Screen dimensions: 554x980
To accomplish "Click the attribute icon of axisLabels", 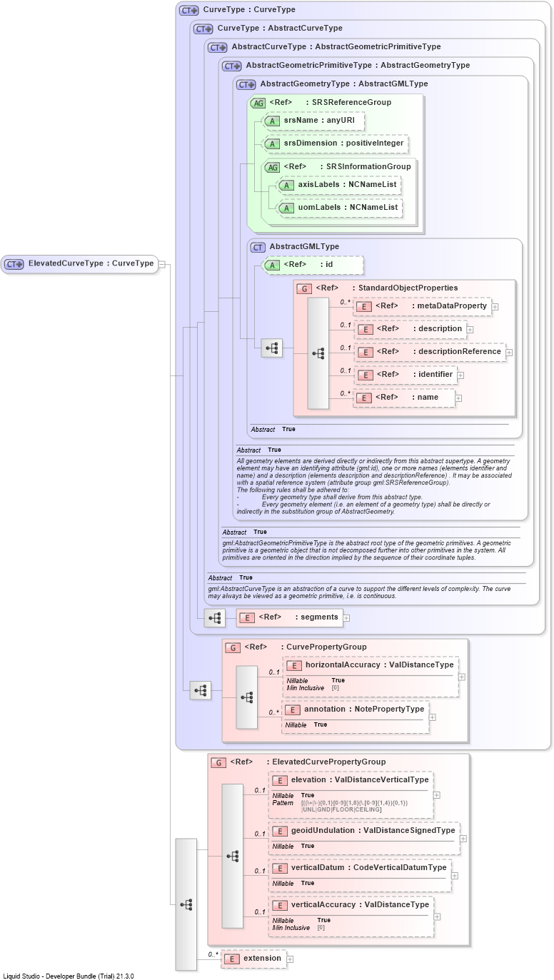I will (286, 186).
